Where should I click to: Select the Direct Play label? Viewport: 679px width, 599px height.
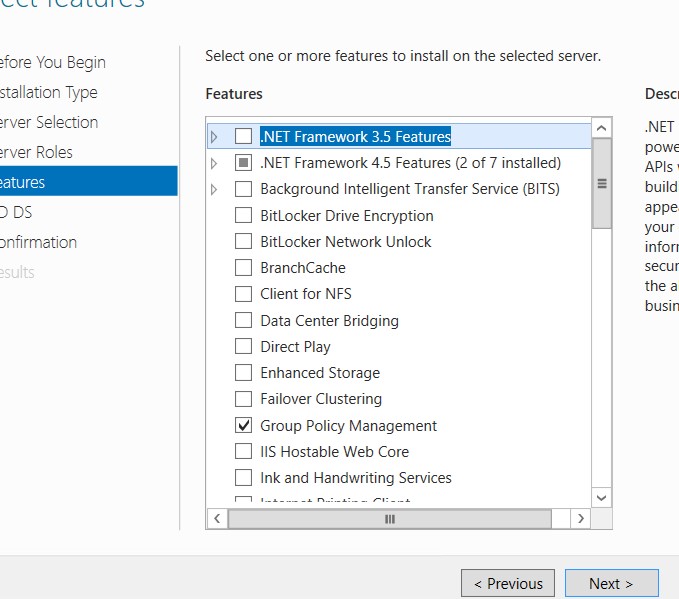click(295, 347)
